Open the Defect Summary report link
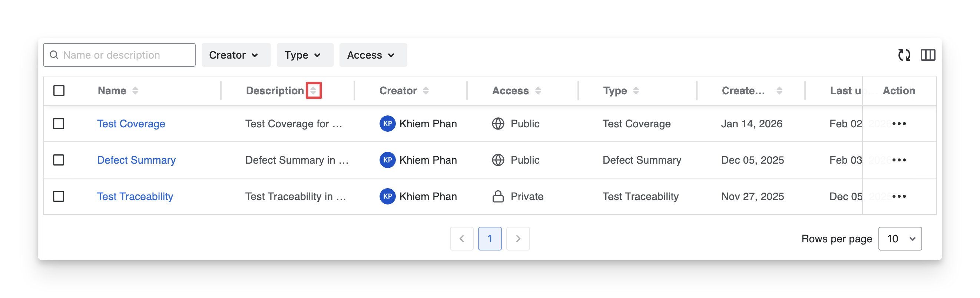 click(x=136, y=160)
